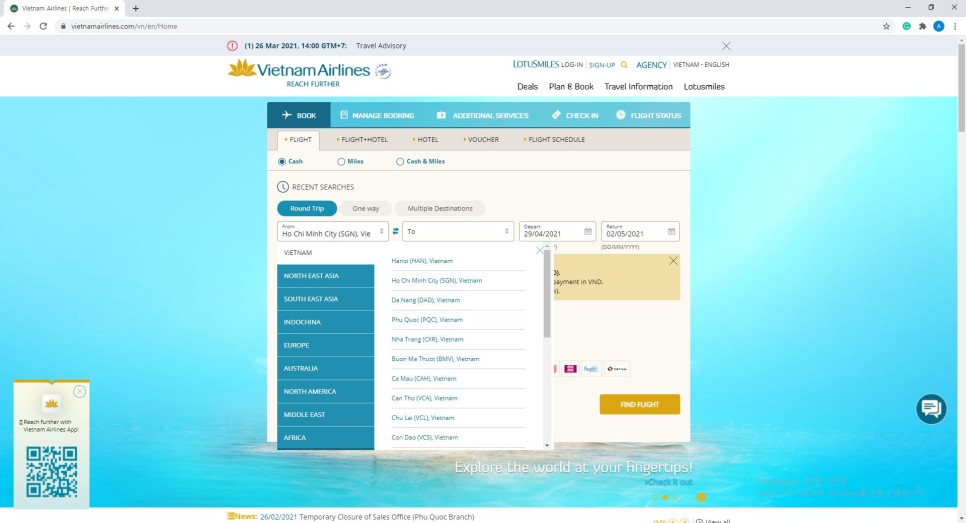This screenshot has width=966, height=523.
Task: Click the PayPal payment logo
Action: (x=591, y=368)
